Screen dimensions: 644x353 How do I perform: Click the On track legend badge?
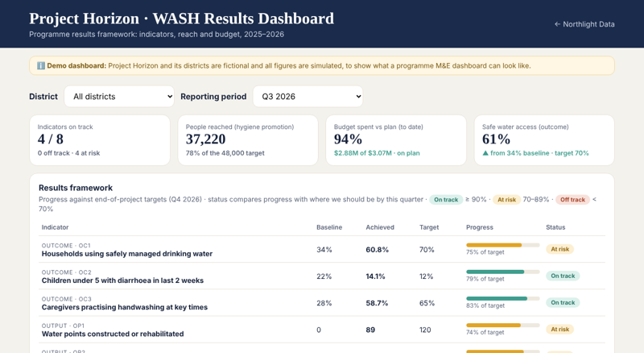pyautogui.click(x=446, y=200)
